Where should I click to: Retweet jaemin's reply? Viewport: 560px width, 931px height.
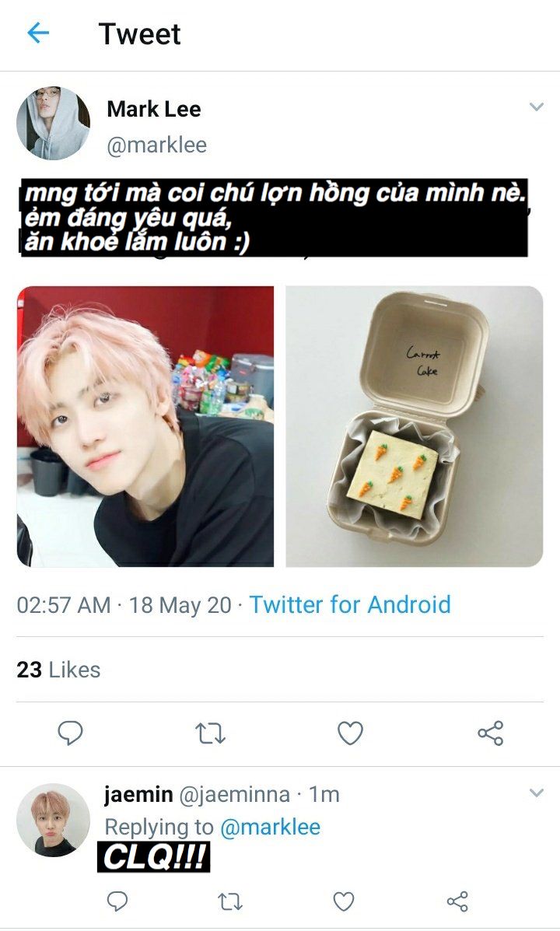229,901
